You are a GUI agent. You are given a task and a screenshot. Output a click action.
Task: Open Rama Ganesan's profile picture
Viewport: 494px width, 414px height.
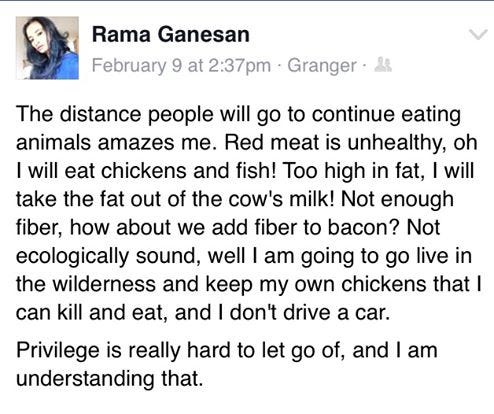(x=47, y=48)
